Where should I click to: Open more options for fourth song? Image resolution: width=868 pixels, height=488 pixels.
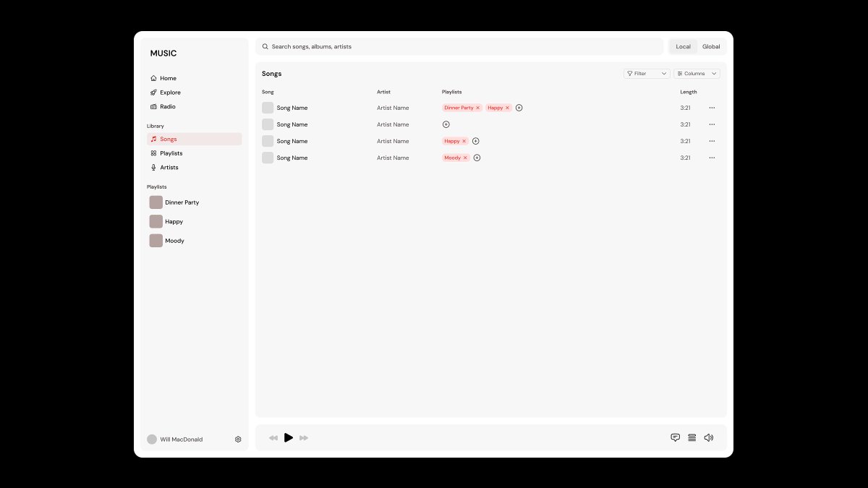coord(712,158)
